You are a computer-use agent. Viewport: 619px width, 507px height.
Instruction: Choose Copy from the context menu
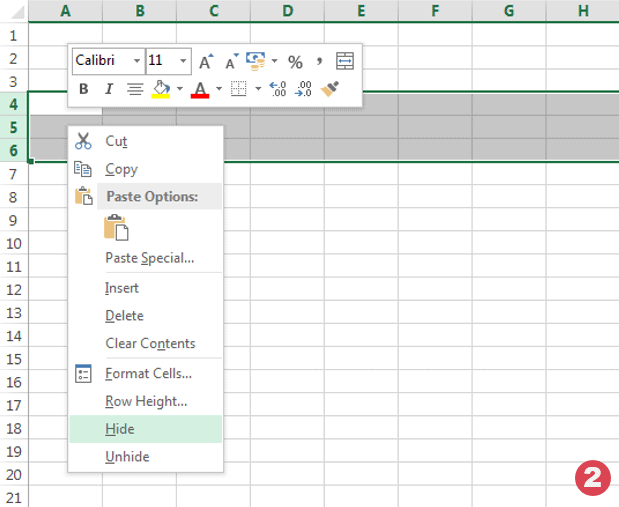(146, 169)
